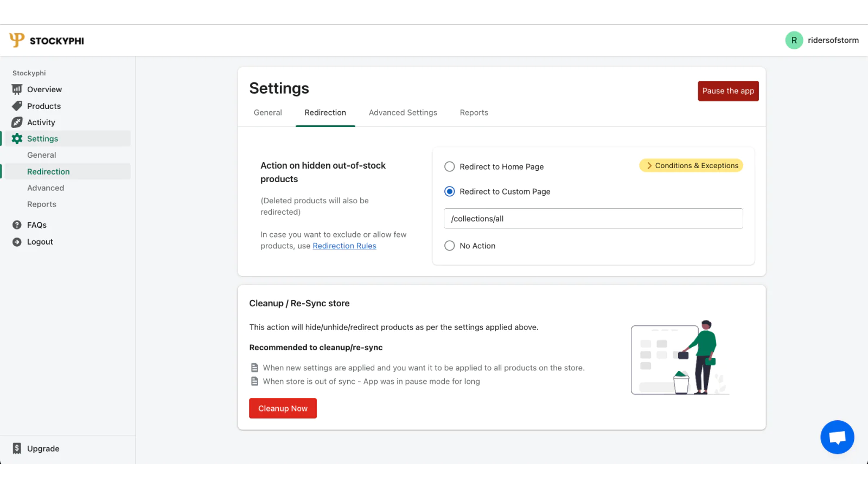This screenshot has width=868, height=488.
Task: Click the Activity rocket icon
Action: pyautogui.click(x=17, y=123)
